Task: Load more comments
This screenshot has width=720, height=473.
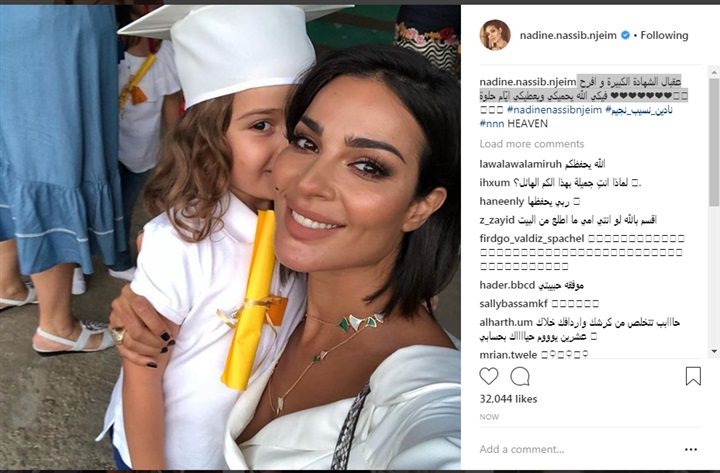Action: tap(532, 144)
